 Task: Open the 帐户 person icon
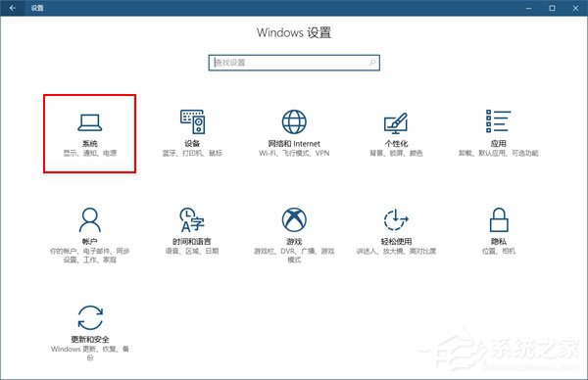(89, 220)
